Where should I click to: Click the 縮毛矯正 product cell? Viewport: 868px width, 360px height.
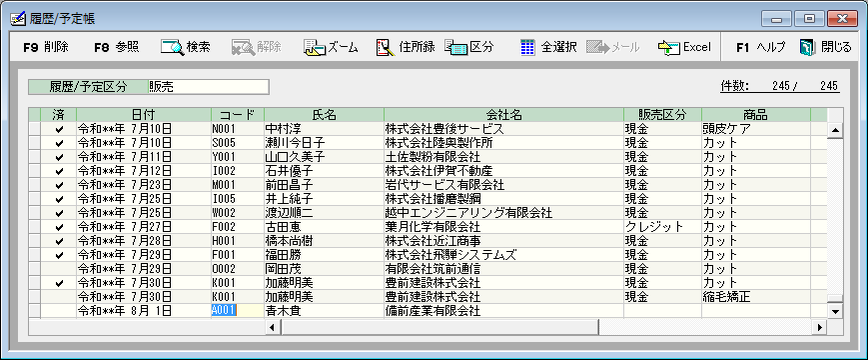(x=755, y=297)
